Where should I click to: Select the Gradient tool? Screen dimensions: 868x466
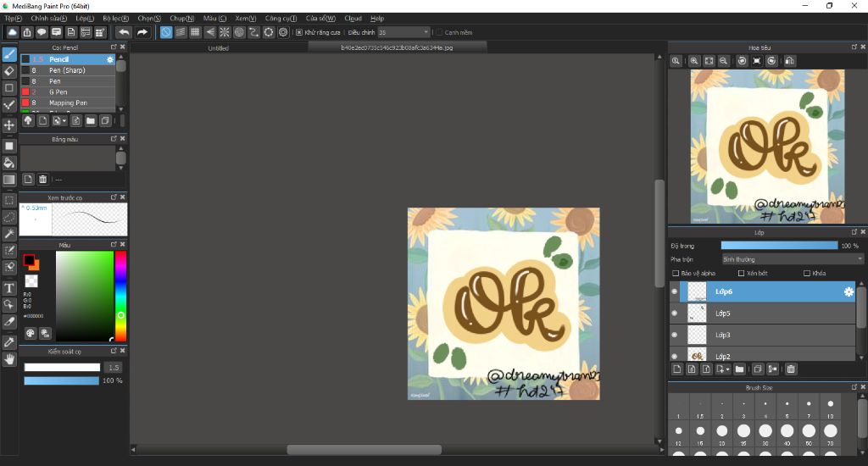pos(8,180)
